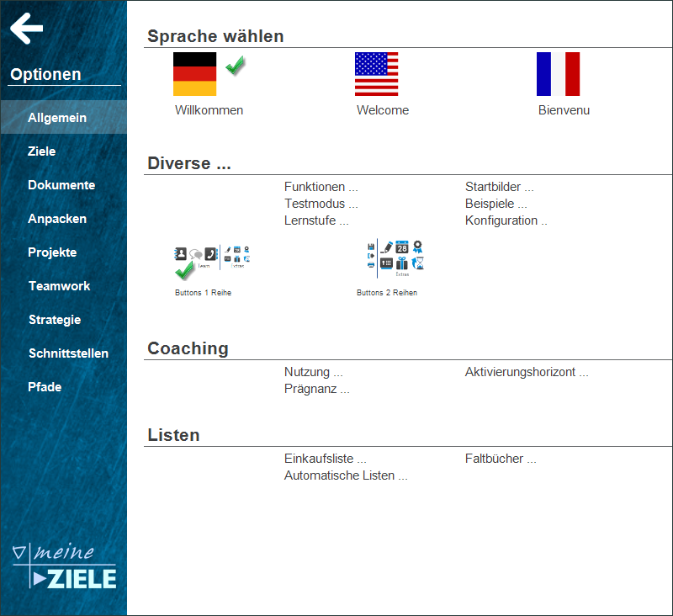The image size is (673, 616).
Task: Open Testmodus ... options
Action: (321, 204)
